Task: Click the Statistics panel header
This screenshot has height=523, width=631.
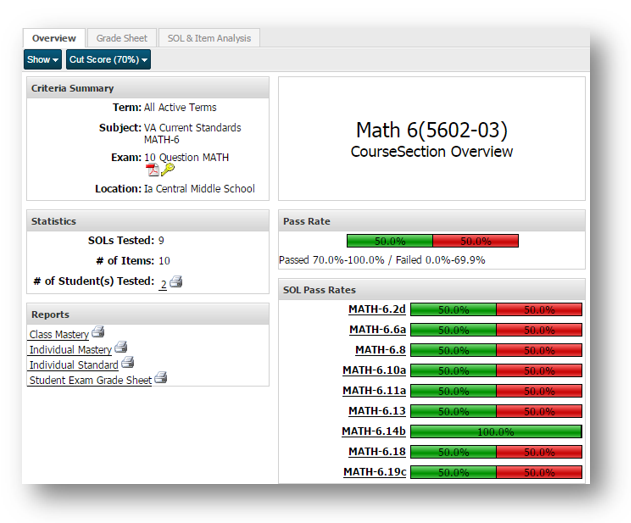Action: point(148,221)
